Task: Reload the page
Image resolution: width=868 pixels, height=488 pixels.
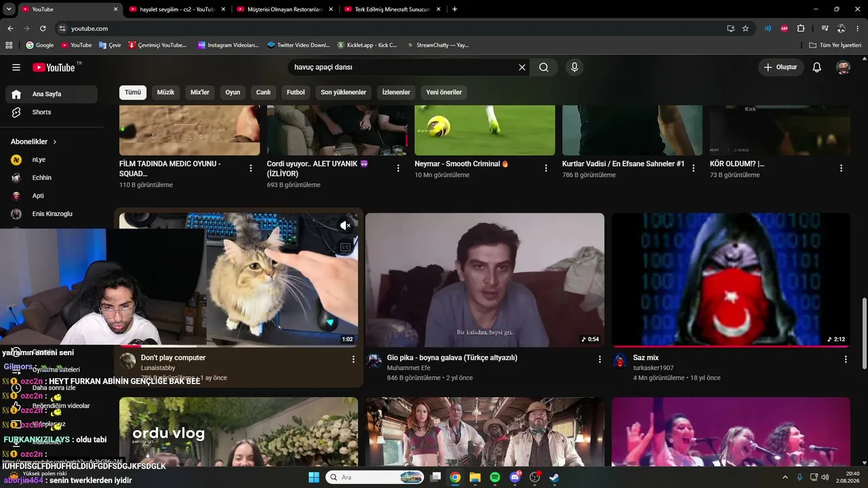Action: pyautogui.click(x=43, y=28)
